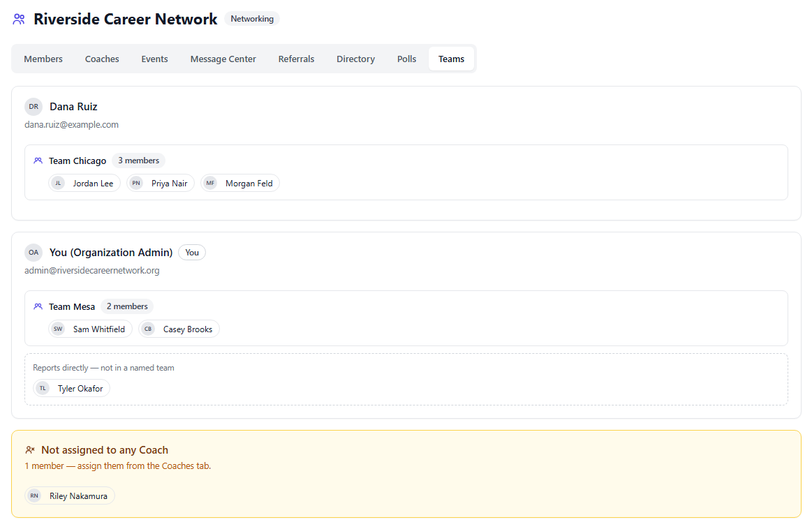
Task: Click the Reports directly — not in a named team label
Action: click(x=103, y=368)
